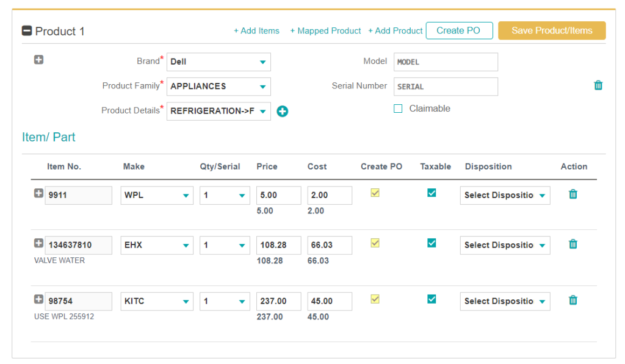625x364 pixels.
Task: Select disposition for item 98754
Action: click(x=505, y=301)
